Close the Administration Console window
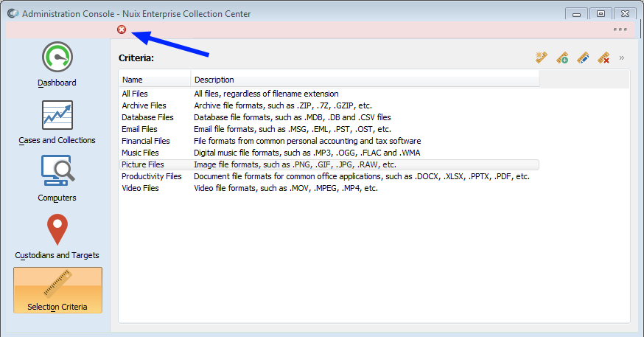The image size is (644, 337). (x=625, y=14)
